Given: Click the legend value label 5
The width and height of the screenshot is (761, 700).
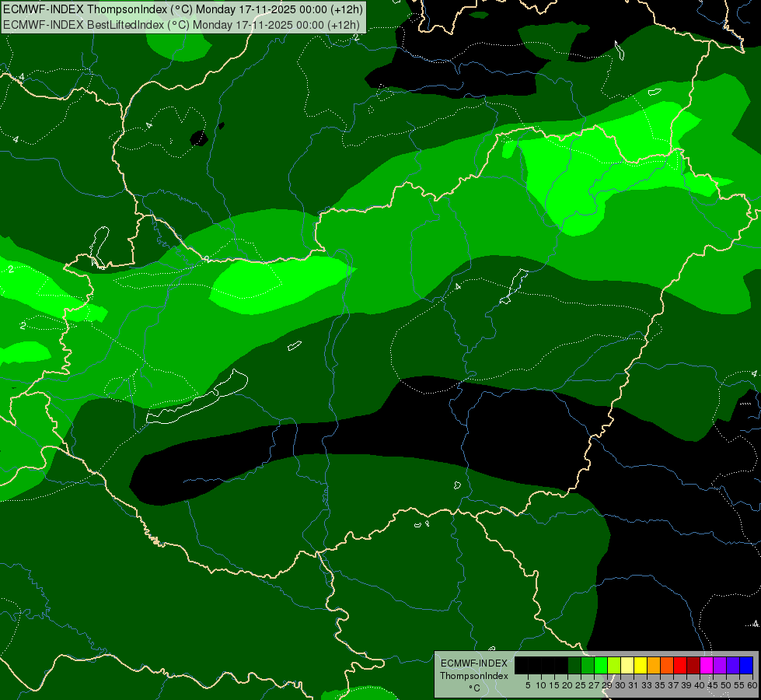Looking at the screenshot, I should 528,685.
